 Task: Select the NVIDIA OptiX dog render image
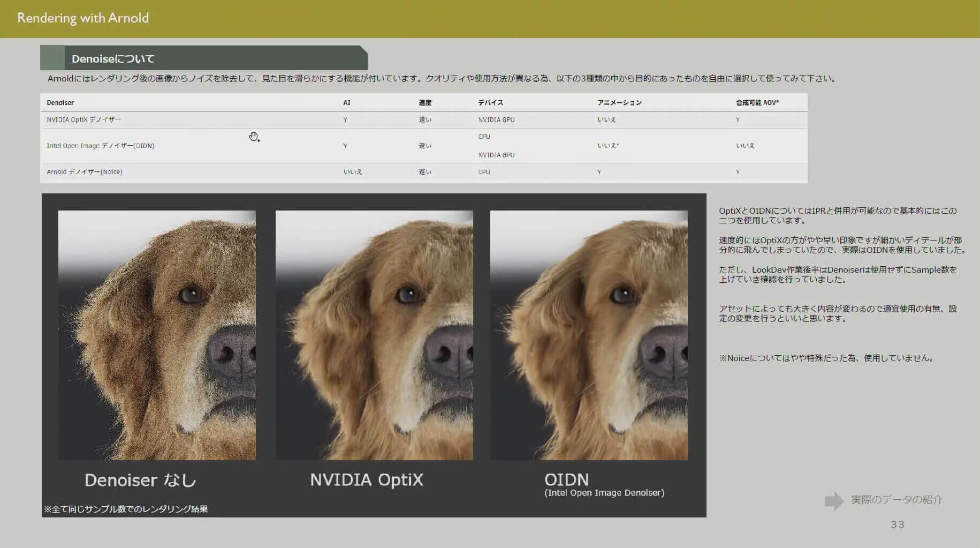pyautogui.click(x=374, y=335)
